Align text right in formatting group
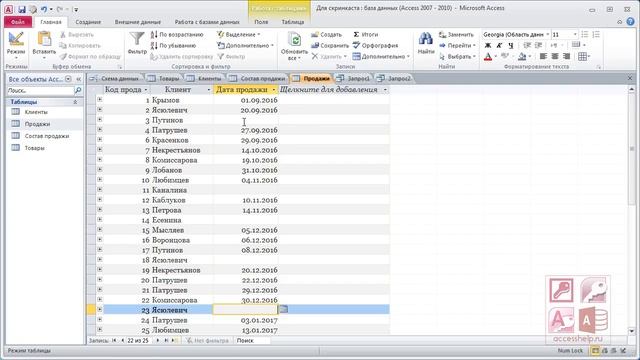Viewport: 640px width, 360px height. pyautogui.click(x=566, y=56)
